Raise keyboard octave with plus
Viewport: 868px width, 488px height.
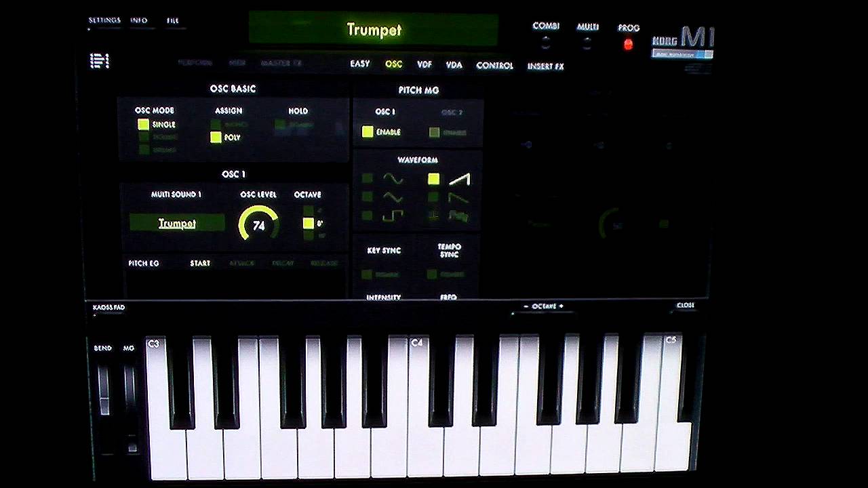point(561,306)
